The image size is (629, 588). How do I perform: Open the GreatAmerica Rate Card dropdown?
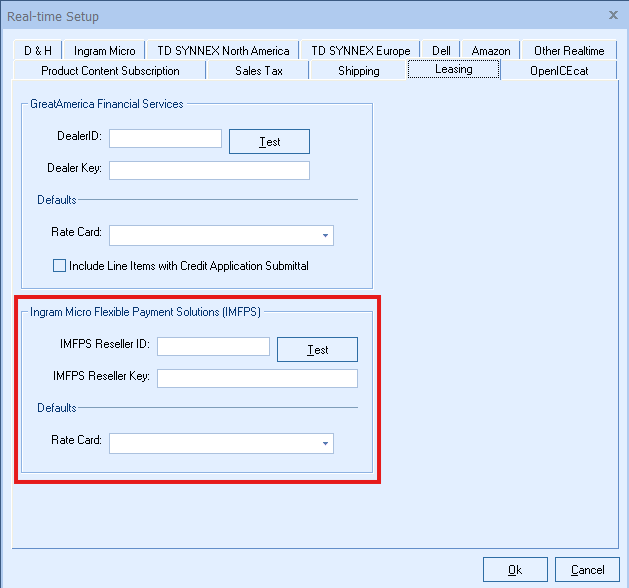(221, 235)
